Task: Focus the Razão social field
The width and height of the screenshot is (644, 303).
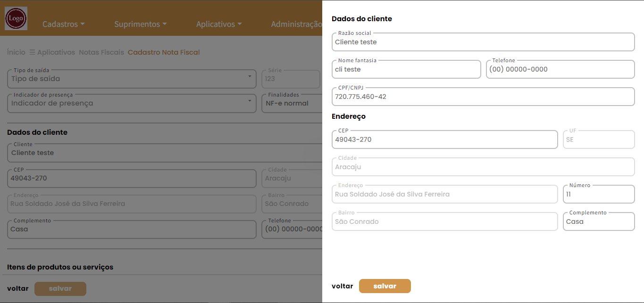Action: pos(483,42)
